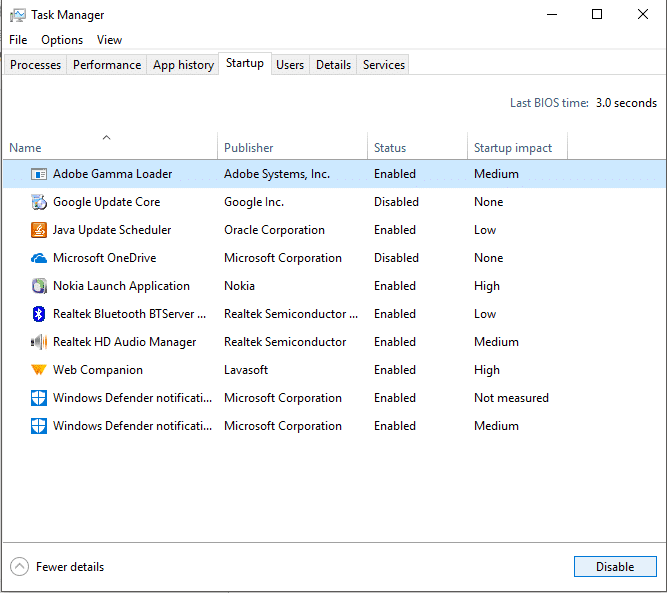
Task: Switch to the Services tab
Action: [384, 65]
